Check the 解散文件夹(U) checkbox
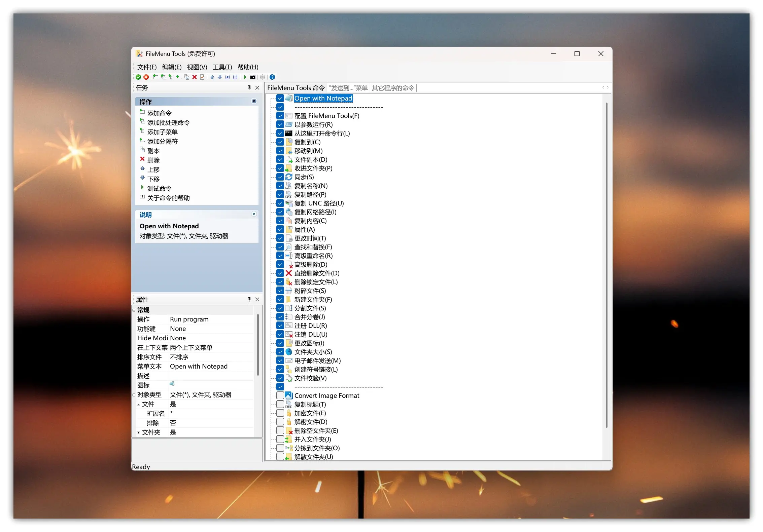 coord(280,457)
